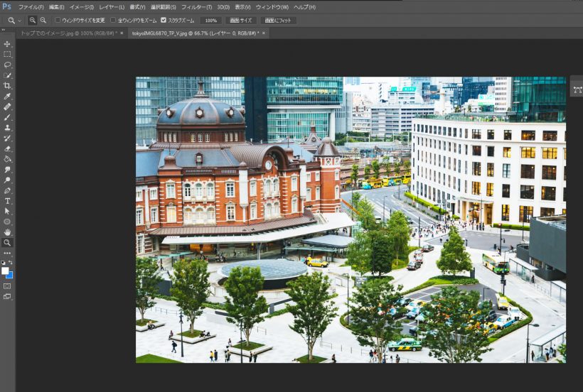Select the Move tool
This screenshot has height=392, width=583.
click(x=7, y=44)
